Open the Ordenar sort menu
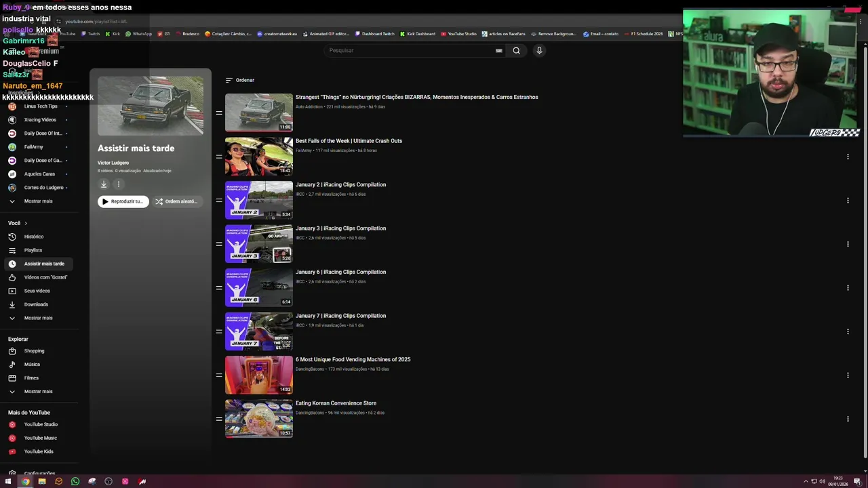 pyautogui.click(x=239, y=80)
